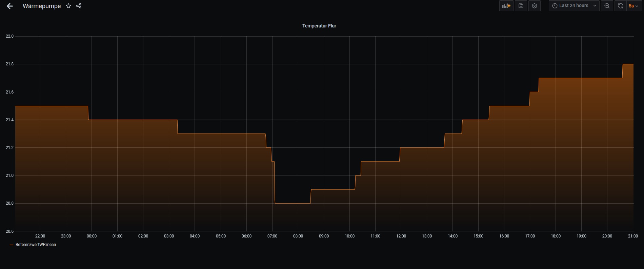644x269 pixels.
Task: Click the 17:00 x-axis label
Action: [530, 236]
